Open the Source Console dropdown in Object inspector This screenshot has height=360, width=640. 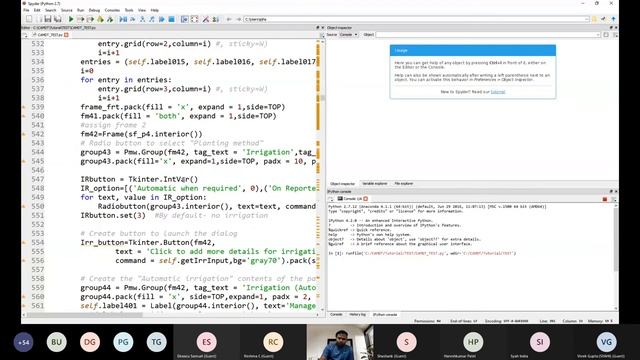pyautogui.click(x=349, y=35)
